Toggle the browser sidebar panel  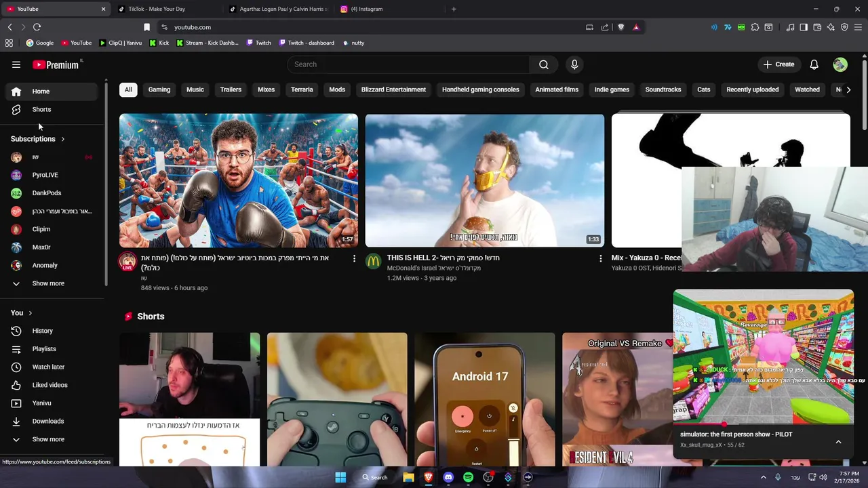(x=804, y=27)
